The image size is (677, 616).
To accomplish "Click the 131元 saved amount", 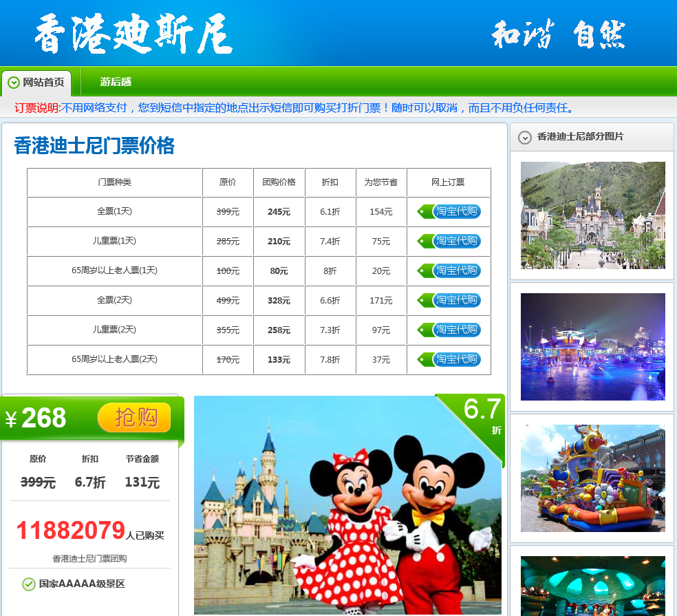I will click(x=142, y=482).
